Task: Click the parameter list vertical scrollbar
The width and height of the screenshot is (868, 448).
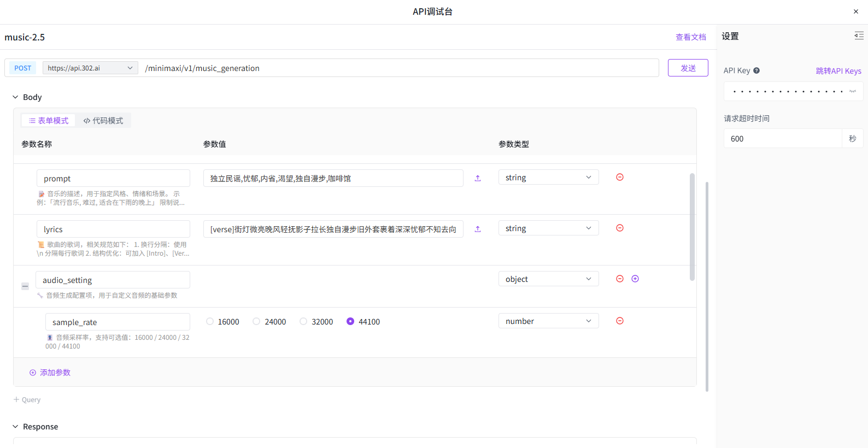Action: click(692, 227)
